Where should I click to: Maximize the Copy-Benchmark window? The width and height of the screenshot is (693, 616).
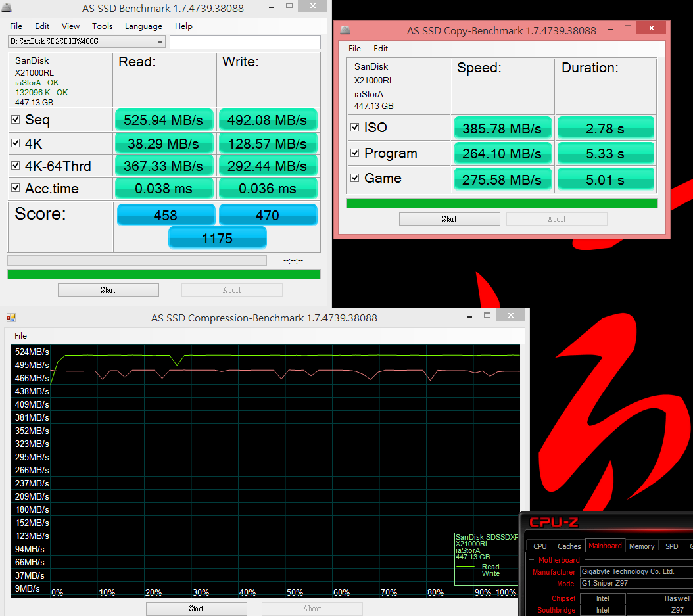coord(628,28)
